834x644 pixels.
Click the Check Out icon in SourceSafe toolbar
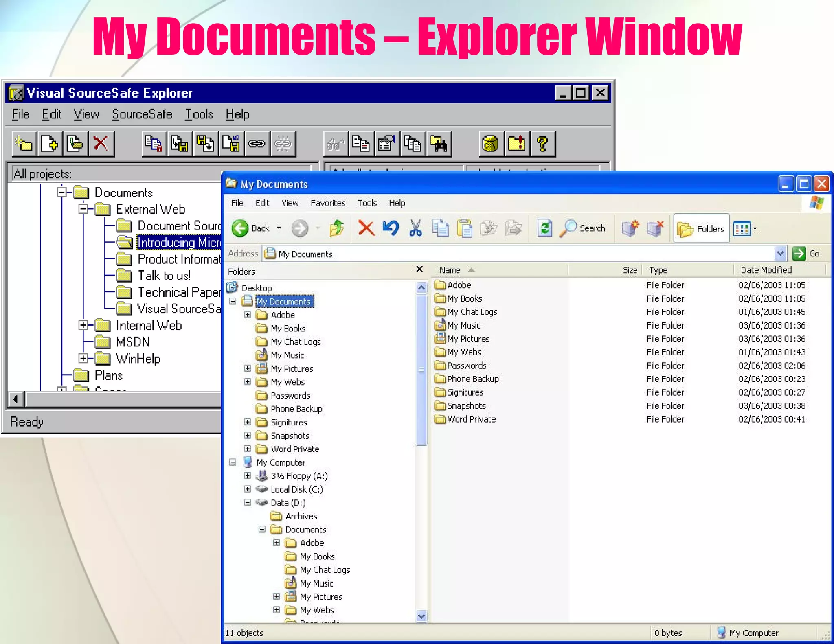pos(180,144)
